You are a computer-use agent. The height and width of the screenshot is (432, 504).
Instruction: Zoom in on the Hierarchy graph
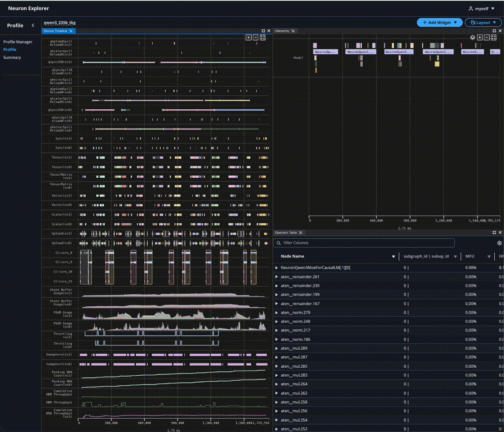[x=480, y=37]
